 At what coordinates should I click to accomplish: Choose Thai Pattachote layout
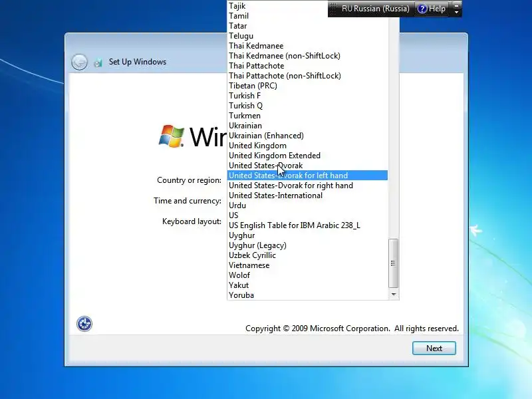coord(307,66)
